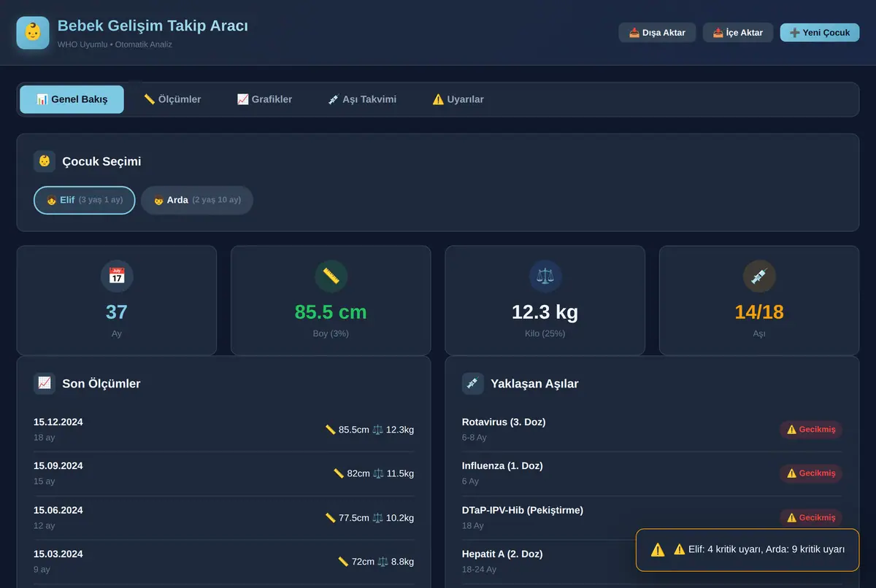Click the 82cm 11.5kg measurement values
876x588 pixels.
point(374,473)
